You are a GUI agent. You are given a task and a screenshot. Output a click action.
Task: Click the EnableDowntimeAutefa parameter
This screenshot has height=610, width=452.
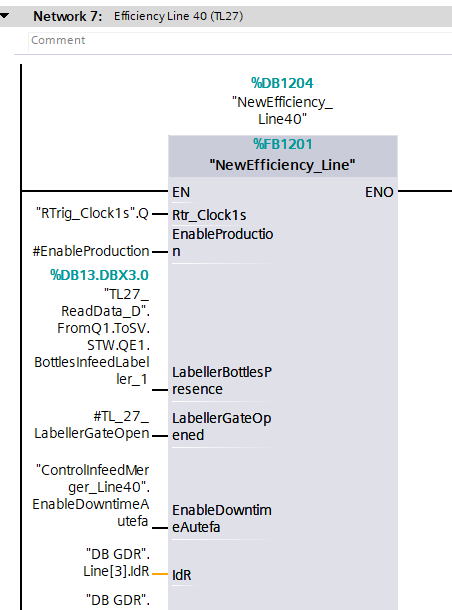click(x=222, y=519)
